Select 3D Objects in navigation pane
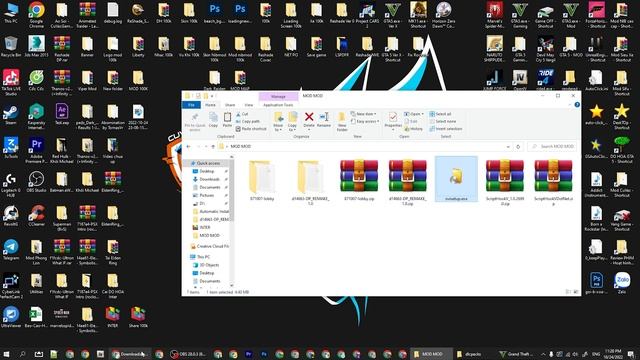This screenshot has width=640, height=360. click(209, 265)
